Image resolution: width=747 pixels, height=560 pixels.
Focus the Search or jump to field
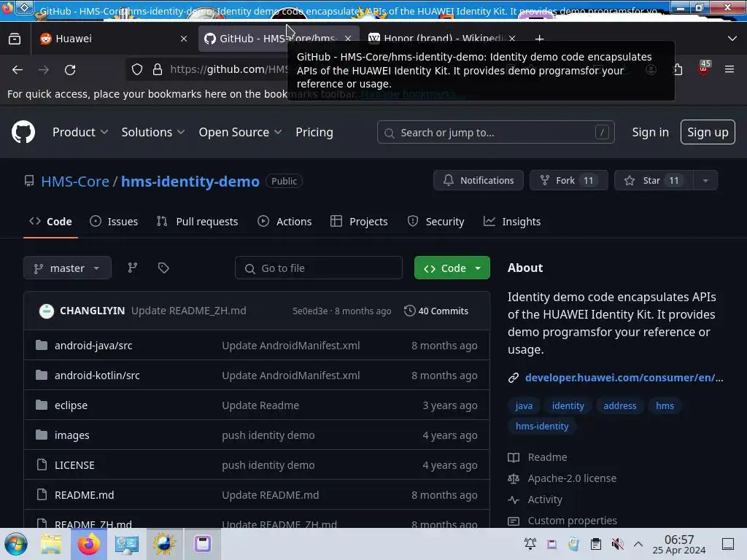495,133
